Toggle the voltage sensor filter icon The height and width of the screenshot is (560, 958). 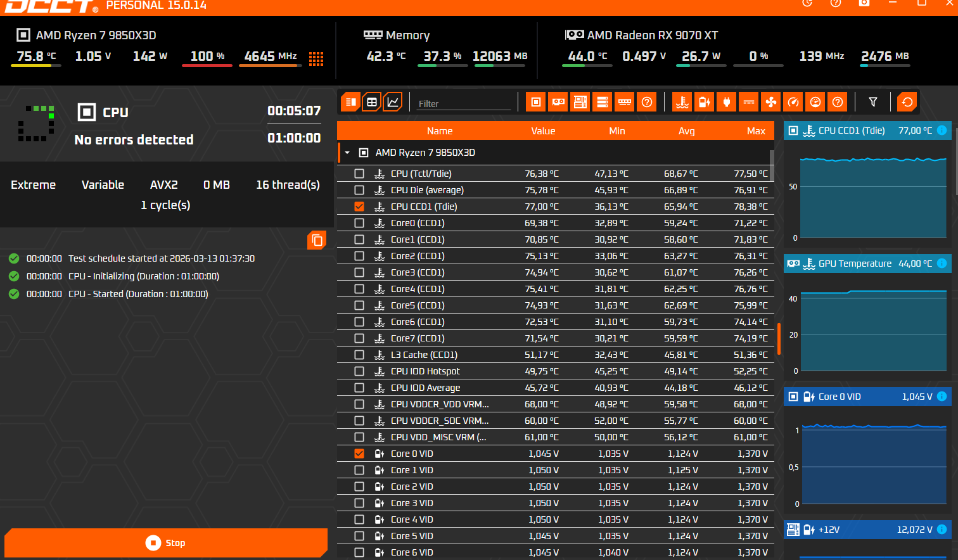click(x=705, y=102)
